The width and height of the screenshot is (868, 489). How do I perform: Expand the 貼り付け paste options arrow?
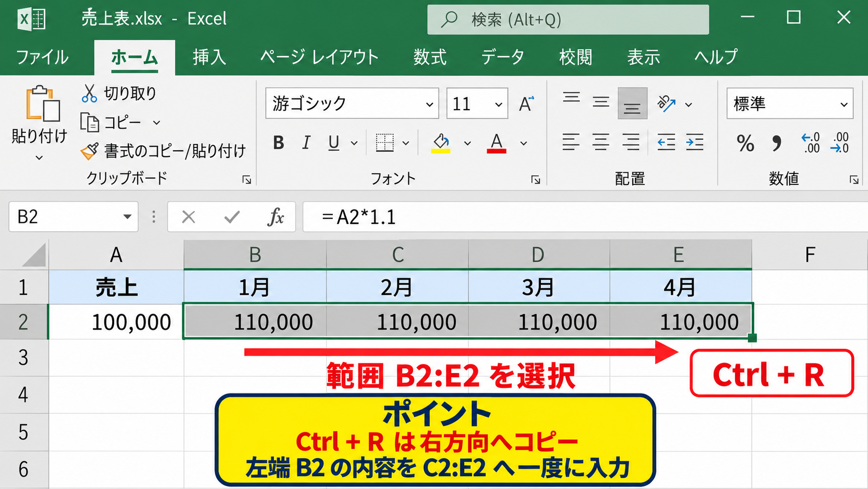click(x=39, y=157)
